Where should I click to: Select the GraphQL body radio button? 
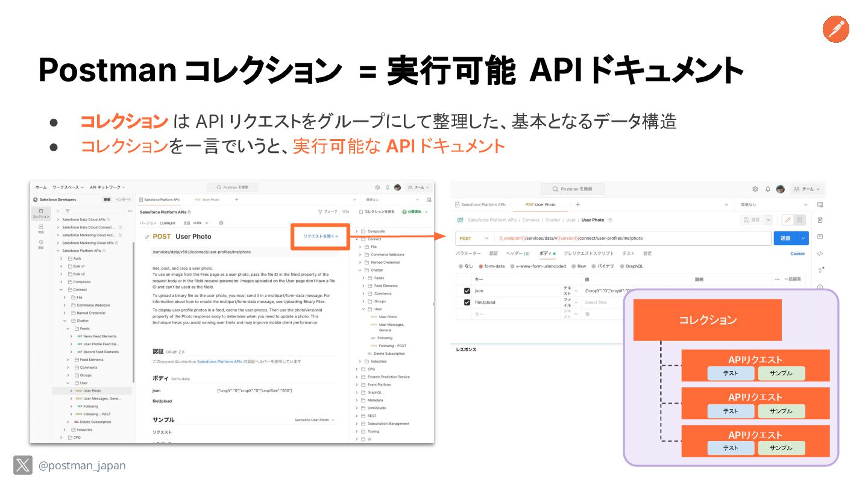(622, 266)
